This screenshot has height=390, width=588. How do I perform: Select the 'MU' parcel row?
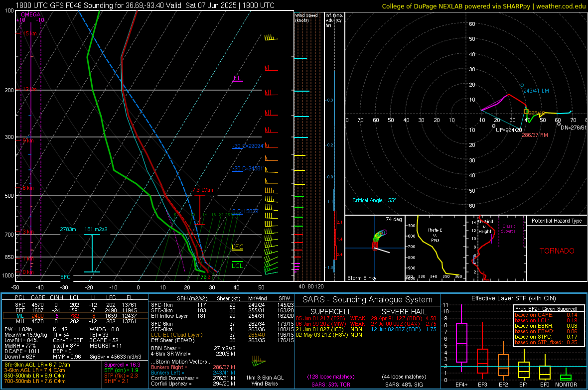coord(74,321)
